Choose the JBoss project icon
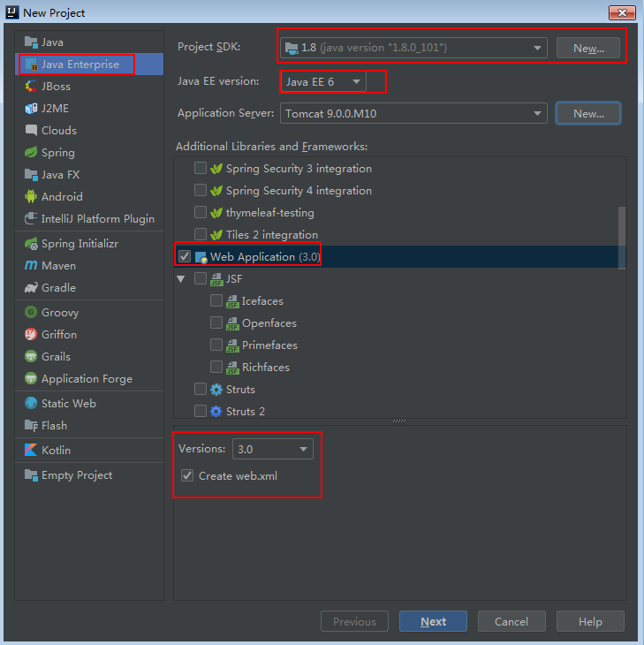 pos(31,87)
